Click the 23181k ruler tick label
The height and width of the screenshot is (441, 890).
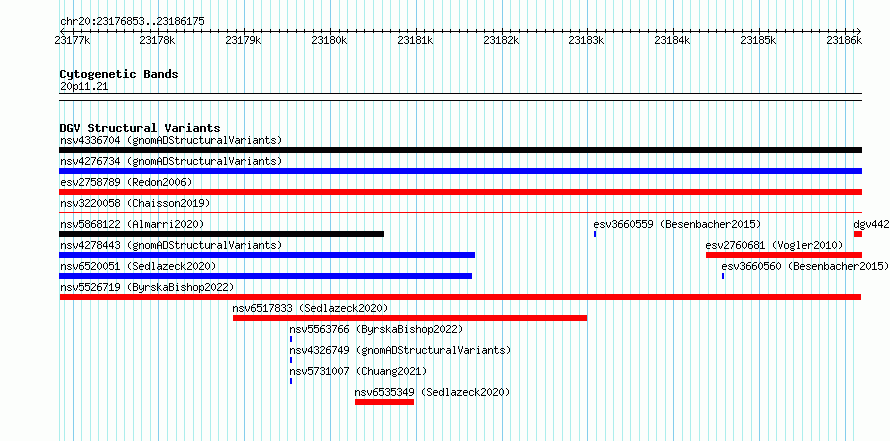click(415, 40)
